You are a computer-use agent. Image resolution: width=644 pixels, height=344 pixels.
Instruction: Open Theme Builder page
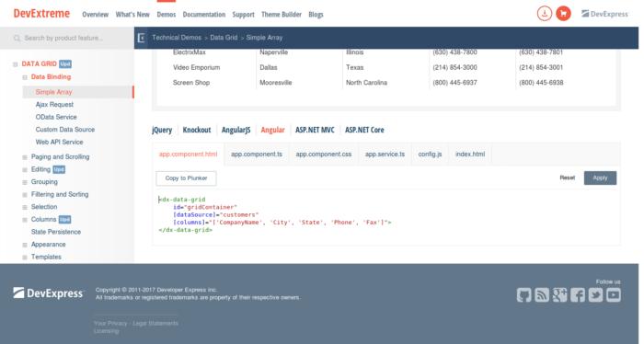282,15
